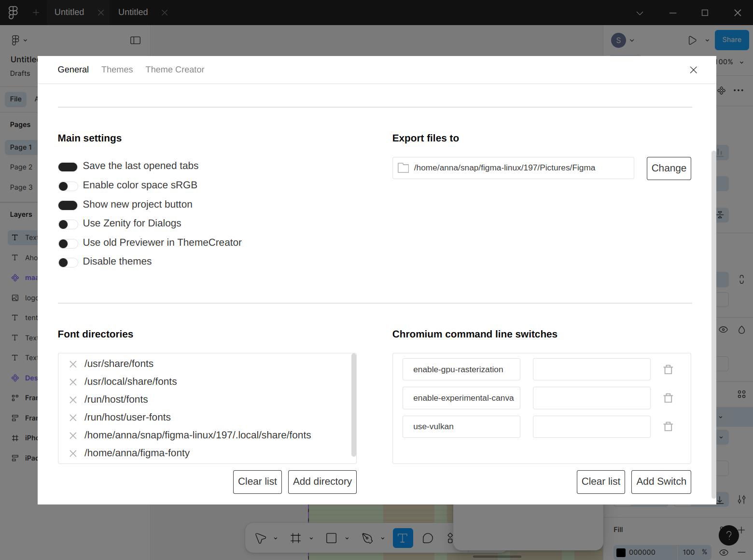
Task: Remove /usr/share/fonts from font directories
Action: (x=73, y=364)
